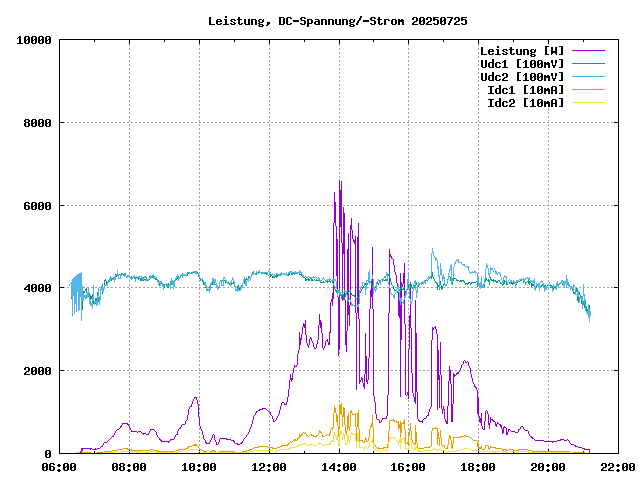Screen dimensions: 640x480
Task: Click the 18:00 time axis label
Action: coord(478,467)
